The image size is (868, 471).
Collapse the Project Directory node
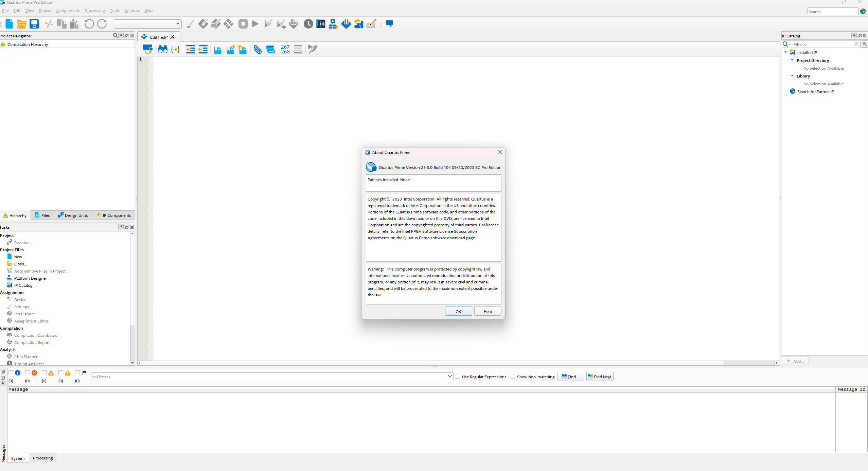(x=792, y=60)
